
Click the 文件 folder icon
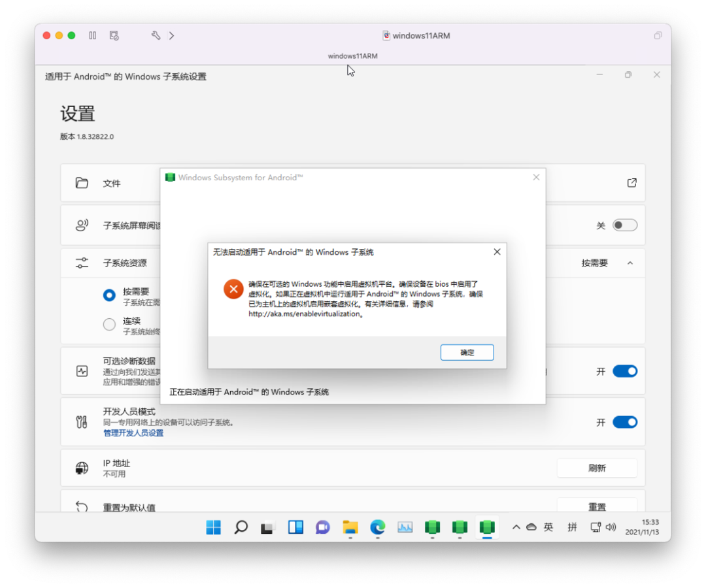[82, 183]
